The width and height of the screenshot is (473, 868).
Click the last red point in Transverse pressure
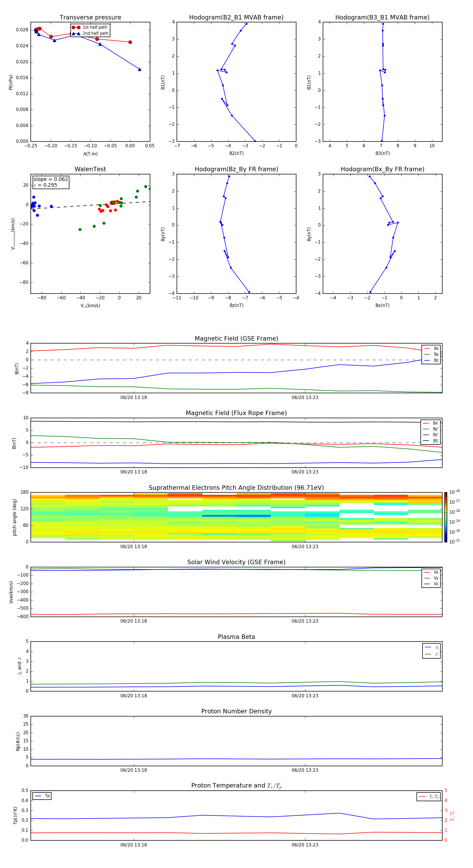(x=130, y=42)
